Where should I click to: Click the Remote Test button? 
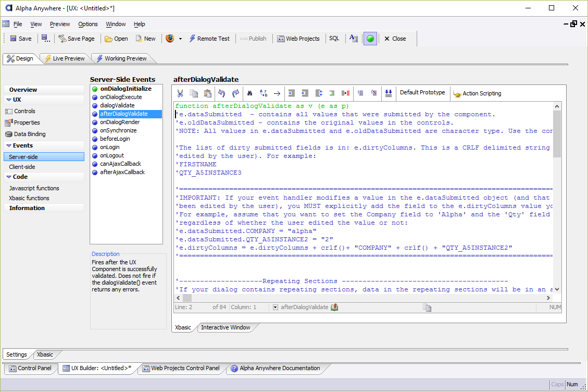pyautogui.click(x=209, y=38)
